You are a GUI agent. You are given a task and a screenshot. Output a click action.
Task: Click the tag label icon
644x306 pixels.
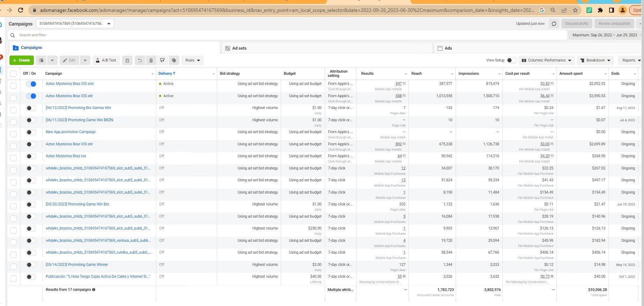(174, 60)
